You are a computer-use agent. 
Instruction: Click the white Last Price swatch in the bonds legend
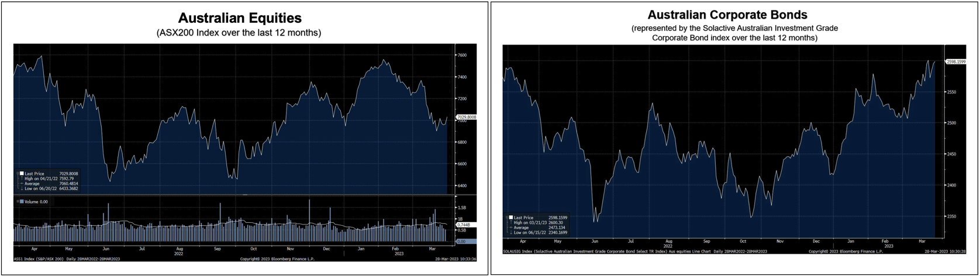510,218
